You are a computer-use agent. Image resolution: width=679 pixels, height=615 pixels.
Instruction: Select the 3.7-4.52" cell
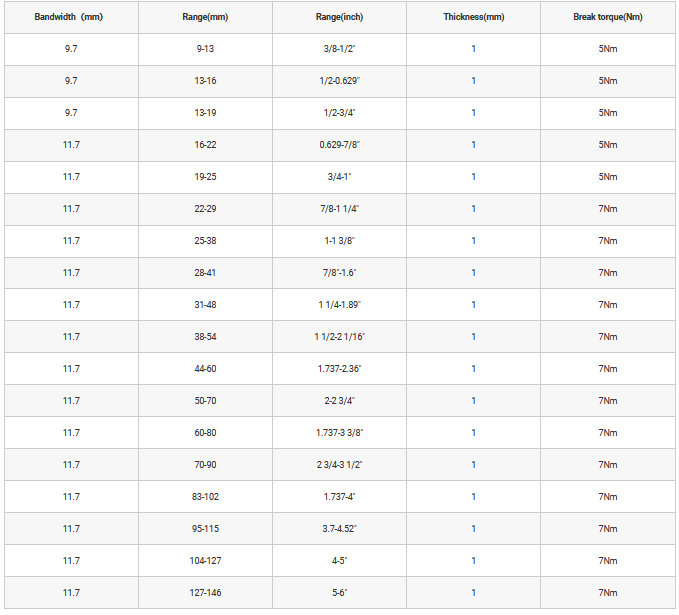[338, 529]
